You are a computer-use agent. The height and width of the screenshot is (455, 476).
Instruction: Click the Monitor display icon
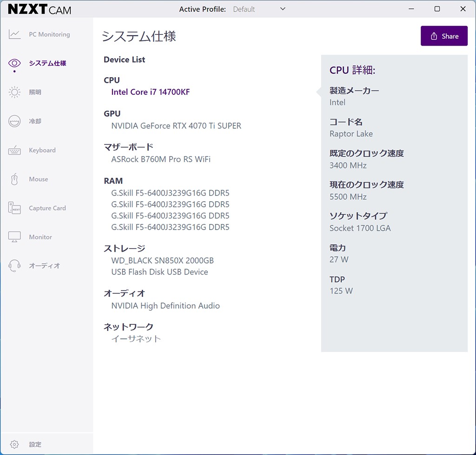14,237
